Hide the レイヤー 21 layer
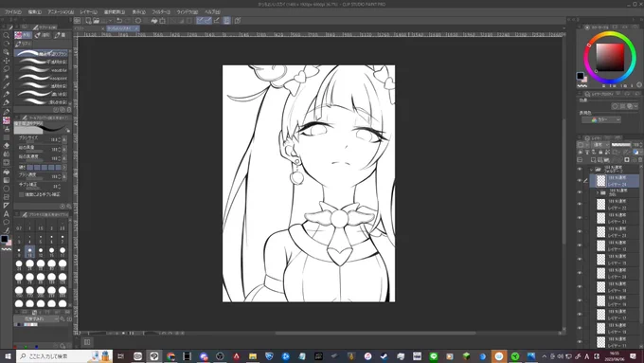The width and height of the screenshot is (644, 363). tap(580, 218)
